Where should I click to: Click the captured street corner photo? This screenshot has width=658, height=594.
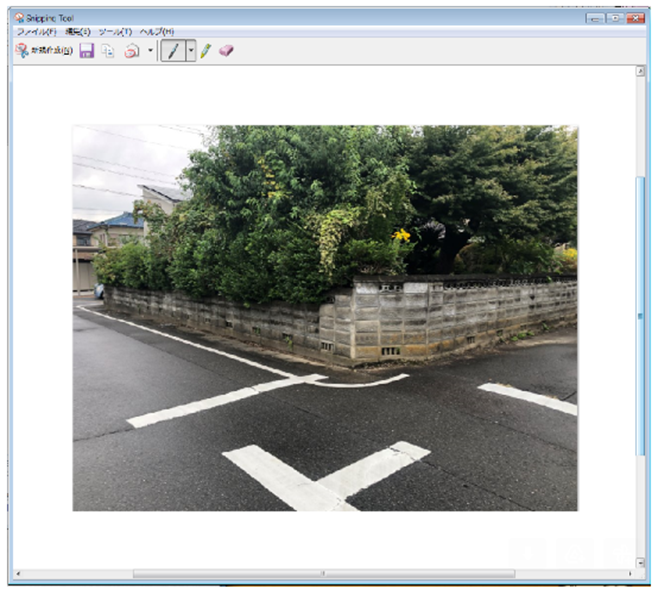[324, 318]
